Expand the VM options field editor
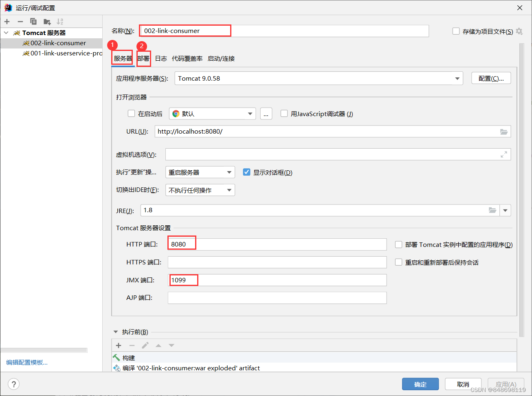This screenshot has height=396, width=532. (504, 154)
